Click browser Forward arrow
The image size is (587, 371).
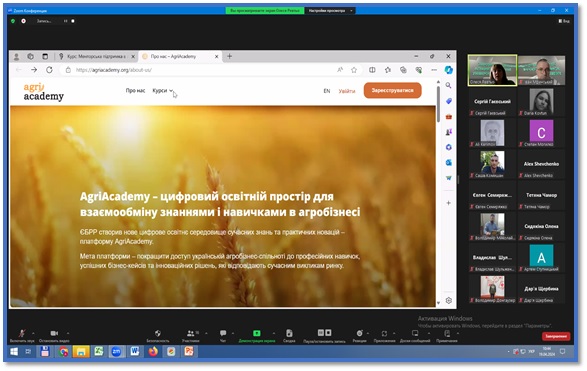tap(34, 70)
